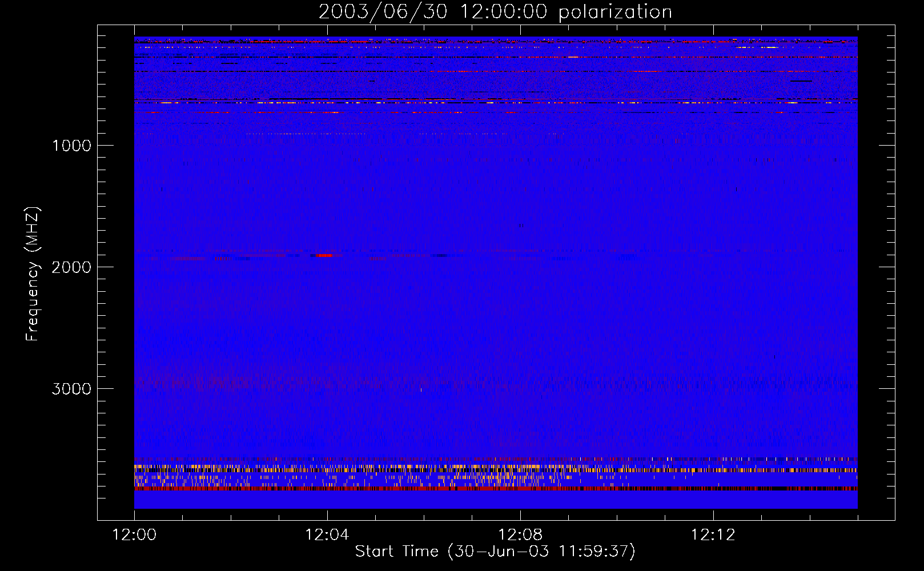Click the 2000 frequency tick label

pyautogui.click(x=71, y=267)
